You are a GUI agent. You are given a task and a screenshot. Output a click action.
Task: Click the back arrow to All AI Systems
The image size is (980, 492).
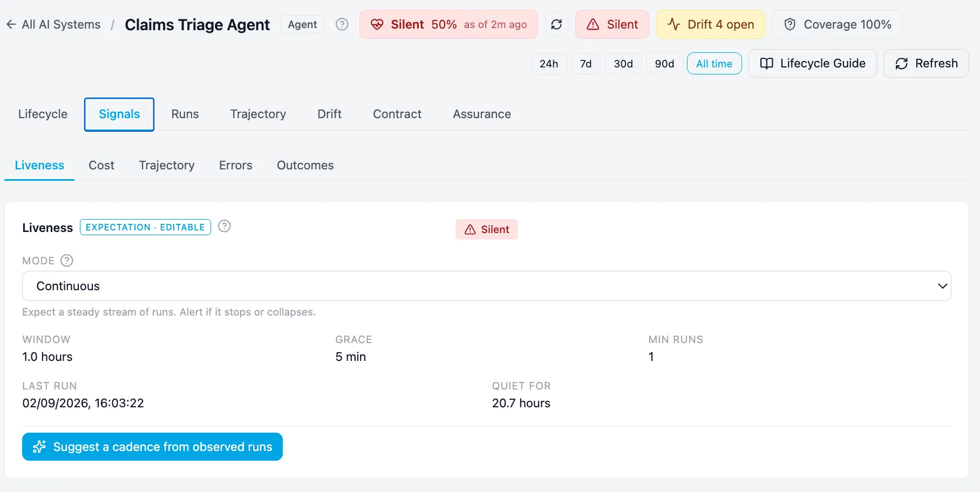[11, 24]
